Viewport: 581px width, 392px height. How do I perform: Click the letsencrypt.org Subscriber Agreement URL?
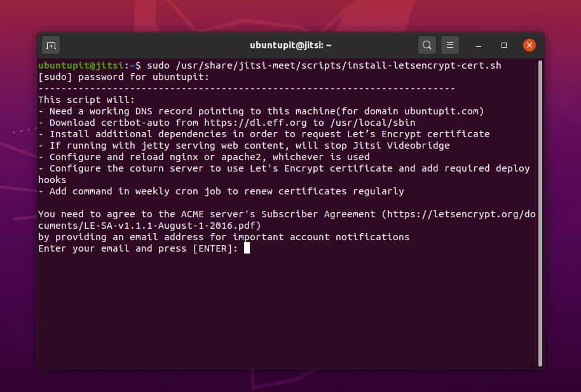tap(287, 220)
